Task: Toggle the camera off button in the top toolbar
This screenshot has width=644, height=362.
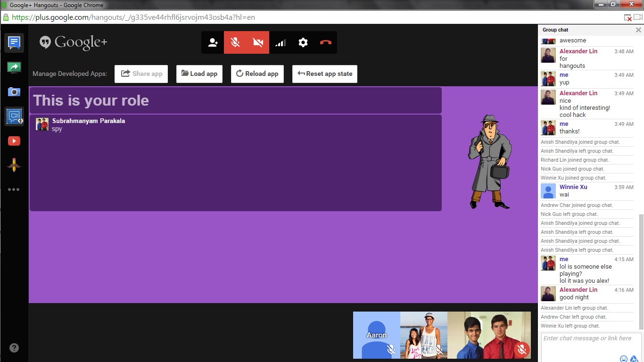Action: [258, 42]
